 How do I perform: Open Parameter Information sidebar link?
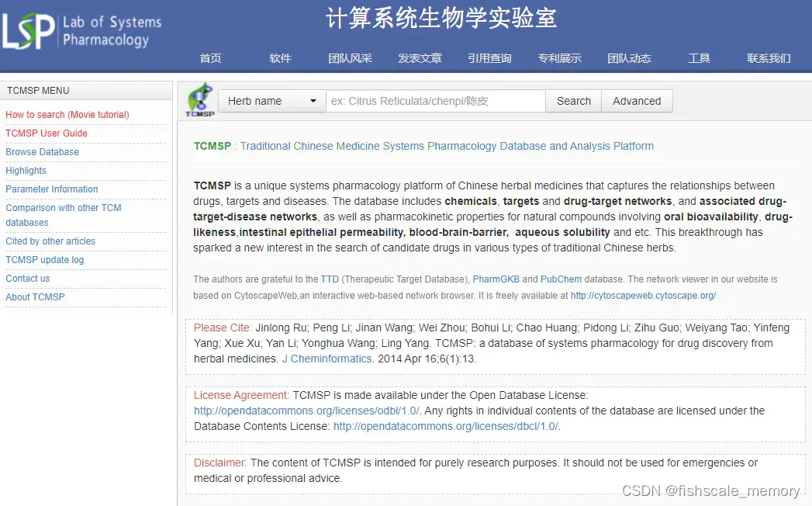[x=52, y=189]
